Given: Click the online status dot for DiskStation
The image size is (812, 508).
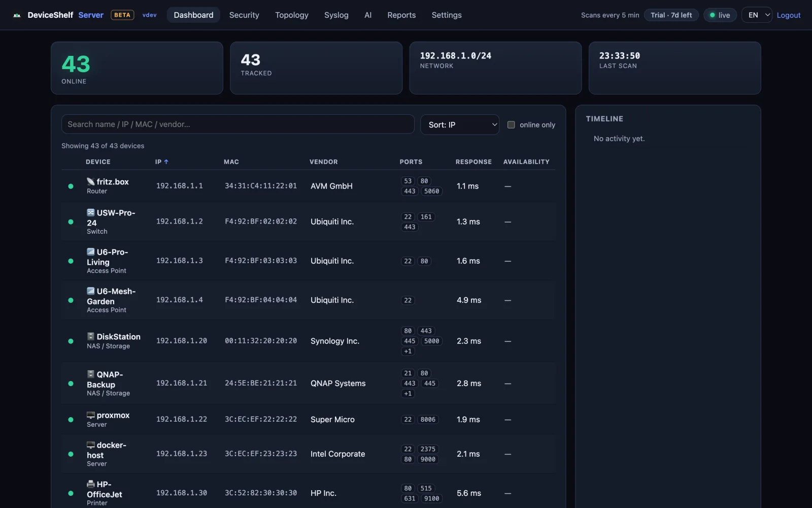Looking at the screenshot, I should click(x=71, y=341).
